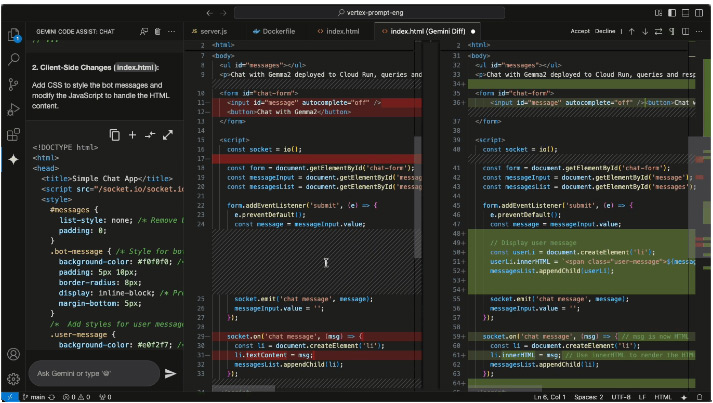
Task: Navigate forward using title bar arrow
Action: (223, 13)
